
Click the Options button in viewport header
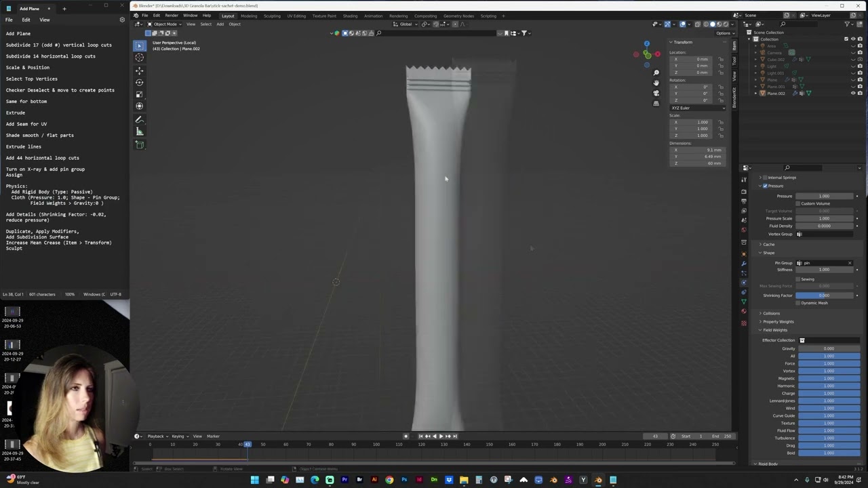click(x=724, y=33)
